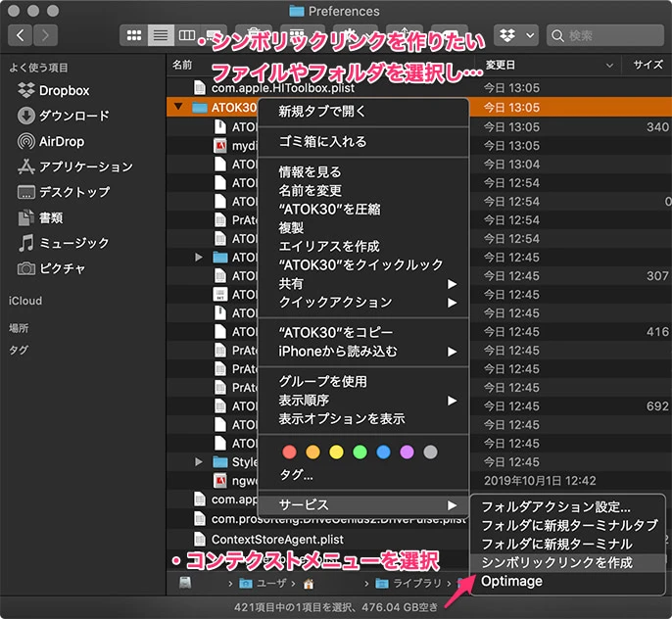Open Dropbox in the sidebar
The height and width of the screenshot is (619, 672).
[54, 90]
